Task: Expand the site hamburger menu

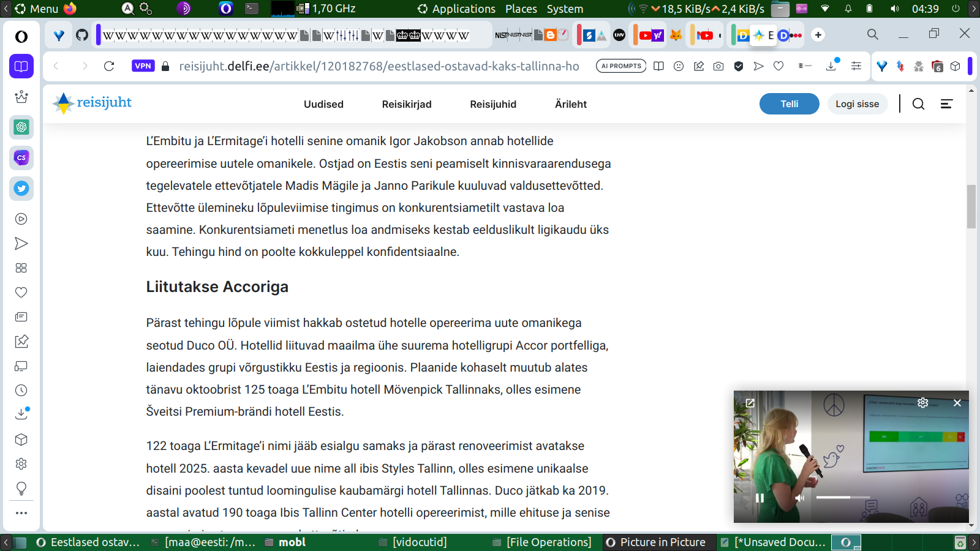Action: click(946, 104)
